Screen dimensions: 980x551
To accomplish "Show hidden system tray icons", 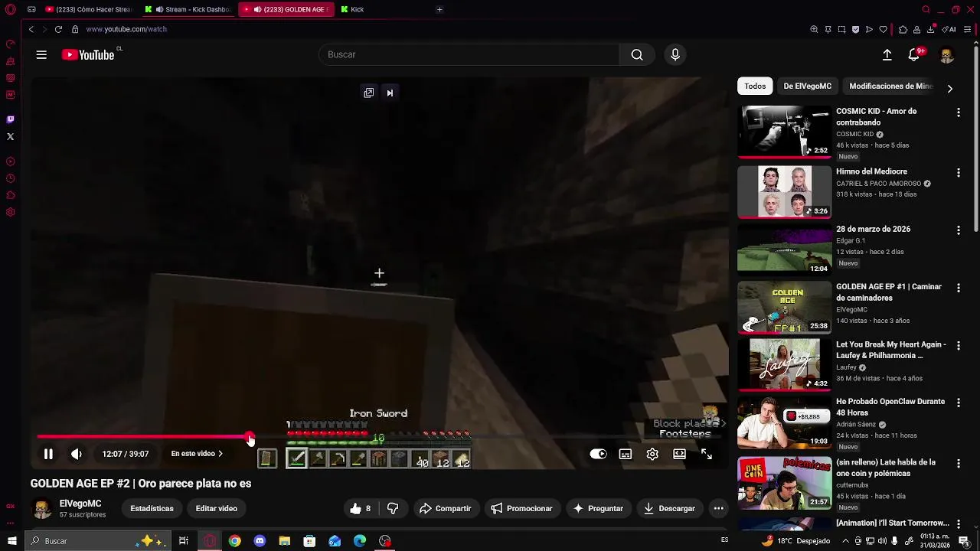I will (847, 541).
